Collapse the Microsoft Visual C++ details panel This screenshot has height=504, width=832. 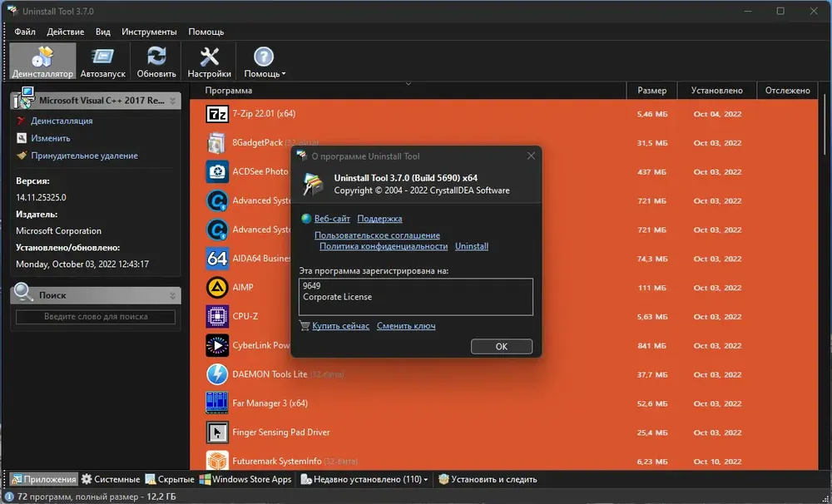(x=173, y=101)
